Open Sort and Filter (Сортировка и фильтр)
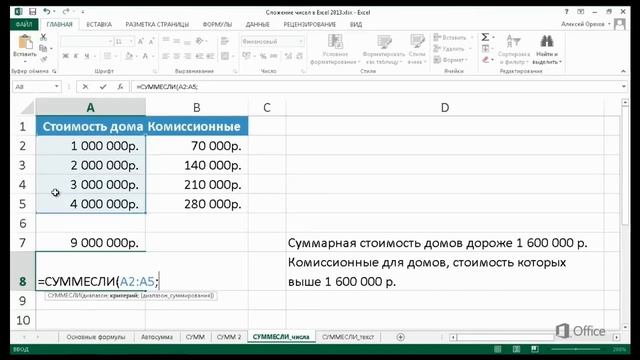 point(514,49)
